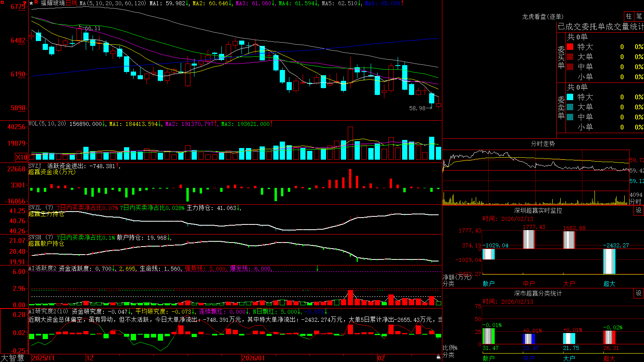Click the 中户 bar labeled 1777.43
The image size is (644, 362).
tap(529, 239)
